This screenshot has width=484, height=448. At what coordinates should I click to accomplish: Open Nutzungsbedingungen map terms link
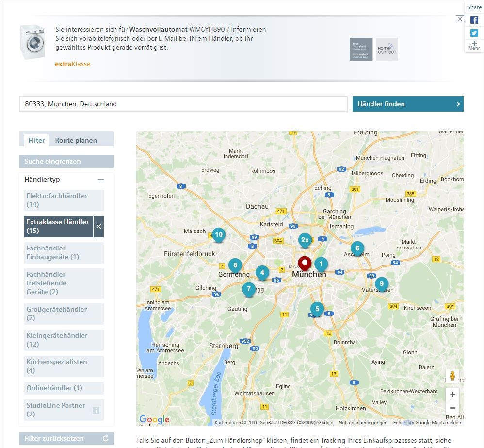(363, 423)
